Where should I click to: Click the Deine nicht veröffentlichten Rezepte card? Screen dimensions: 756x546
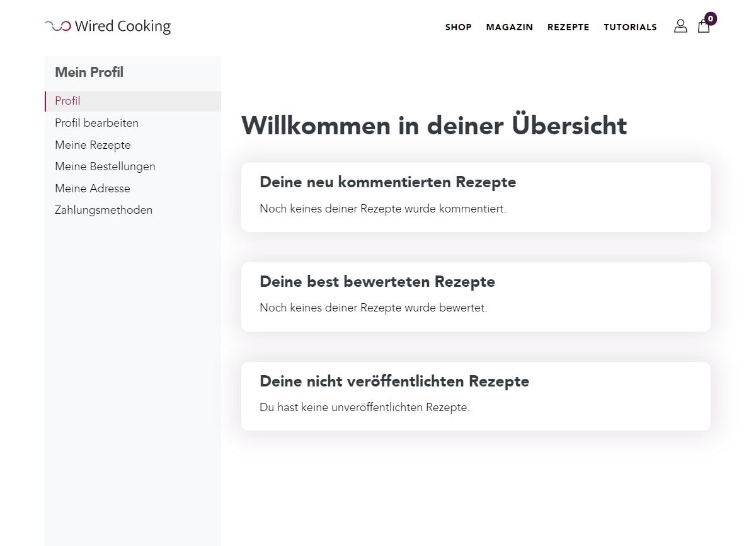476,396
